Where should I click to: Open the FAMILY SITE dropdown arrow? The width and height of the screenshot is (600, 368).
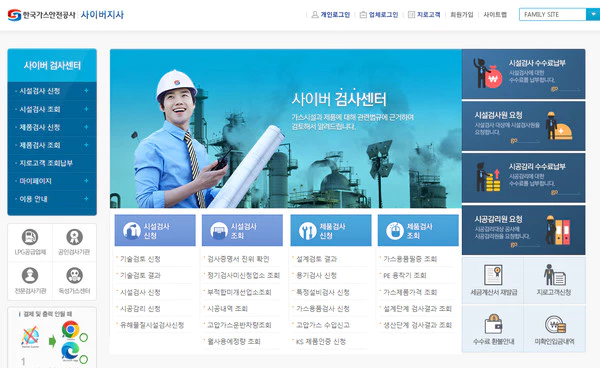593,15
